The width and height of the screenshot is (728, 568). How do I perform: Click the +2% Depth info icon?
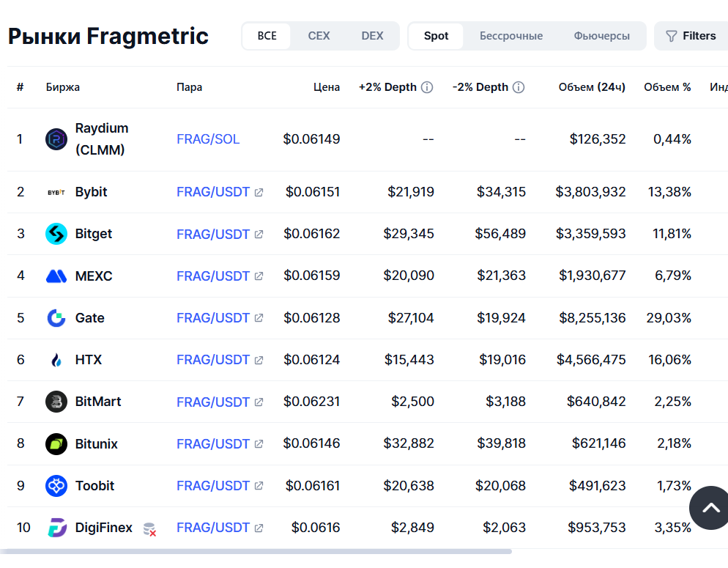point(427,87)
